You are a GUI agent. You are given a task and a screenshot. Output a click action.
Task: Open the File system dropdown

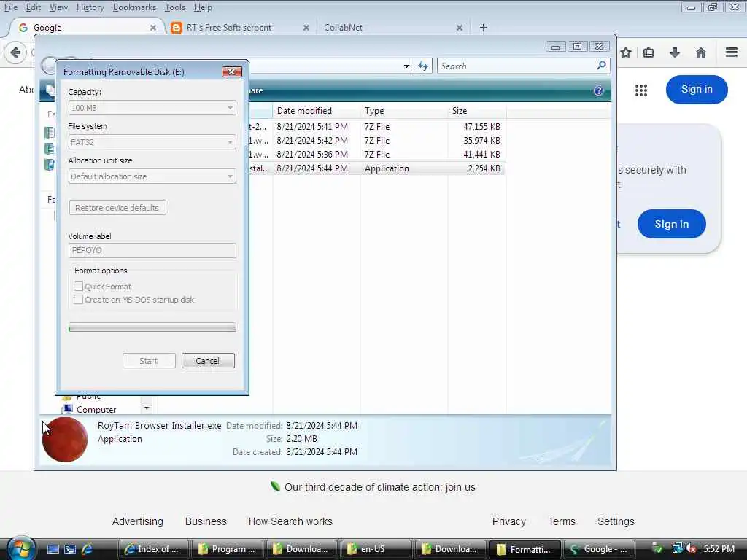152,142
